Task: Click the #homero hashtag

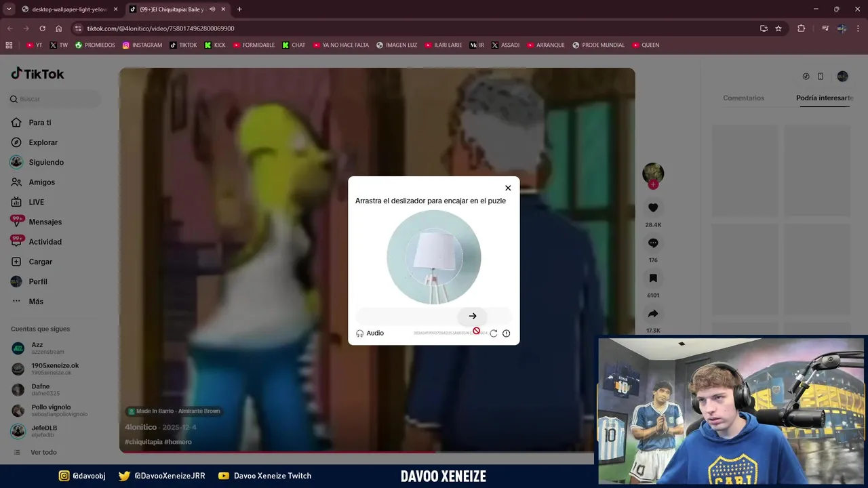Action: pos(178,442)
